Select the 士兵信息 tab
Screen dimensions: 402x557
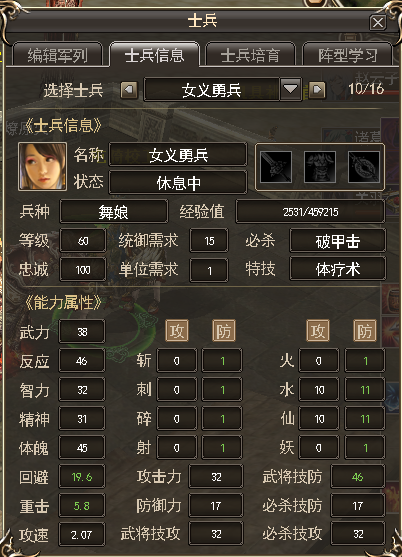(154, 55)
